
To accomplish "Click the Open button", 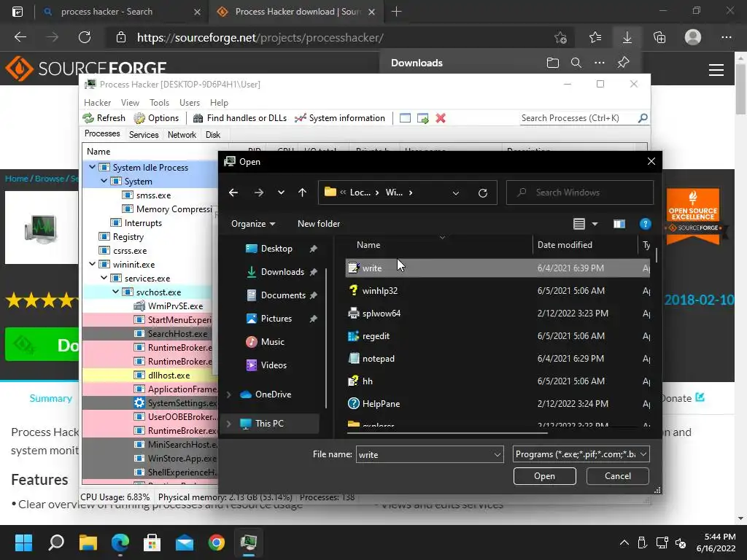I will tap(544, 476).
